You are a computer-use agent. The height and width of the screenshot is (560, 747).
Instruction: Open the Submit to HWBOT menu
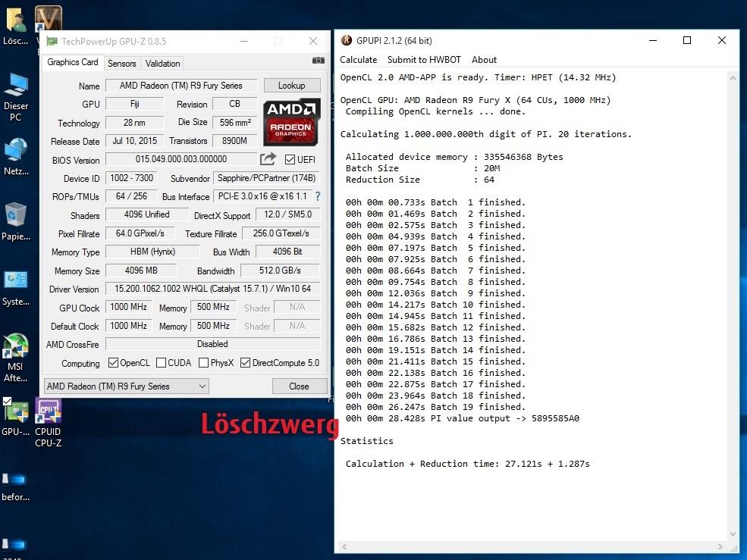(424, 60)
